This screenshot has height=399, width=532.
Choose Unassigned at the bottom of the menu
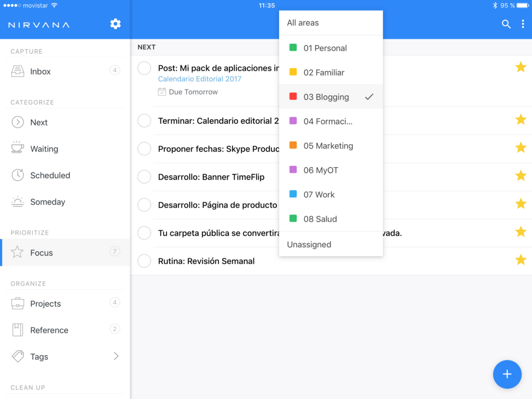coord(309,244)
